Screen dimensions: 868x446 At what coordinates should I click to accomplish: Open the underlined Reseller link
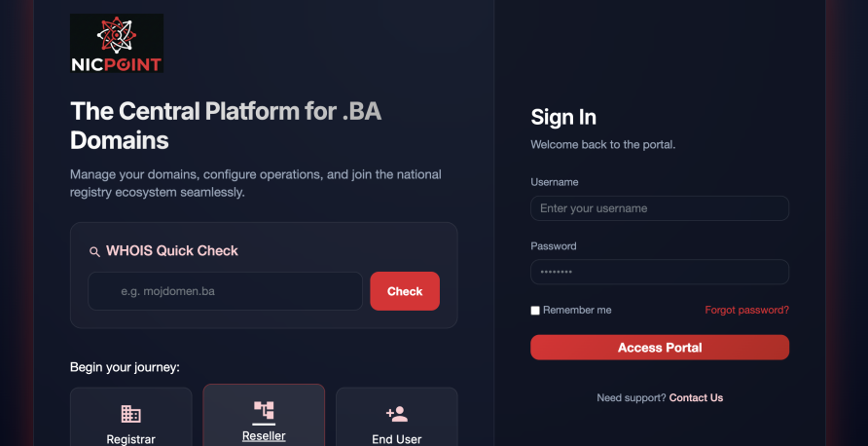264,435
